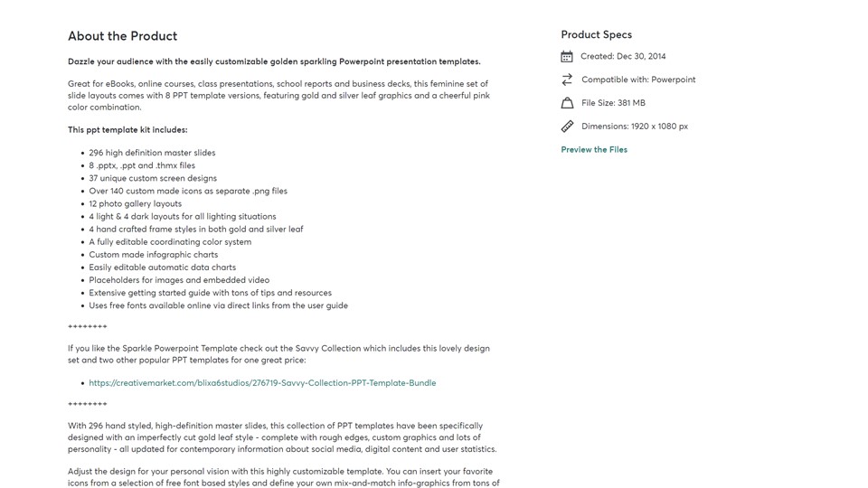The image size is (868, 488).
Task: Click 'Placeholders for images and embedded video' bullet
Action: [x=179, y=280]
